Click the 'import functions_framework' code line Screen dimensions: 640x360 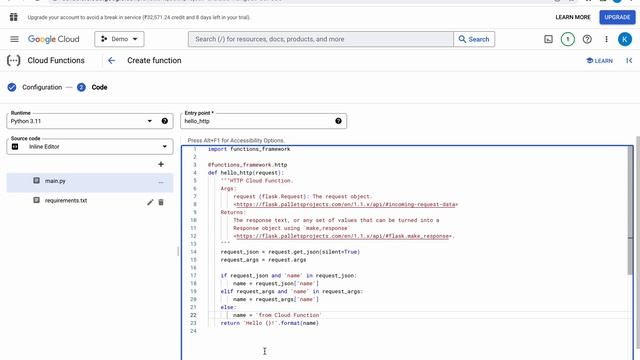click(x=249, y=149)
